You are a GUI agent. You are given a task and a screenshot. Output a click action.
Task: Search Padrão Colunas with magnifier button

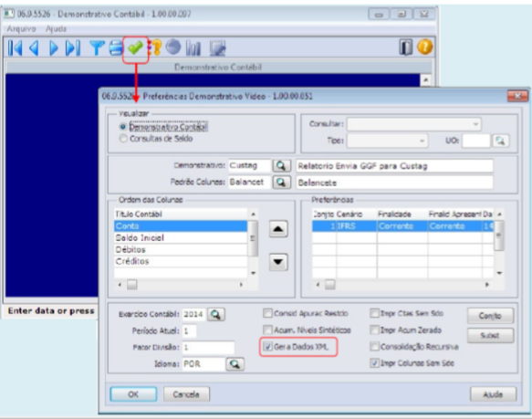click(x=281, y=183)
